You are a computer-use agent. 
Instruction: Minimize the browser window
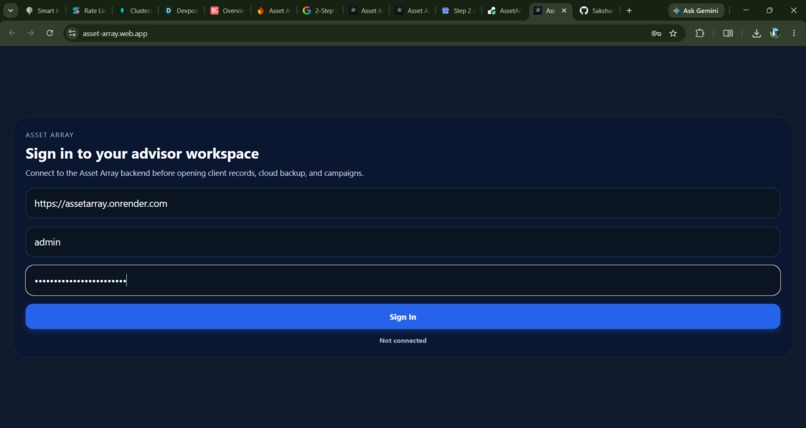pyautogui.click(x=746, y=10)
